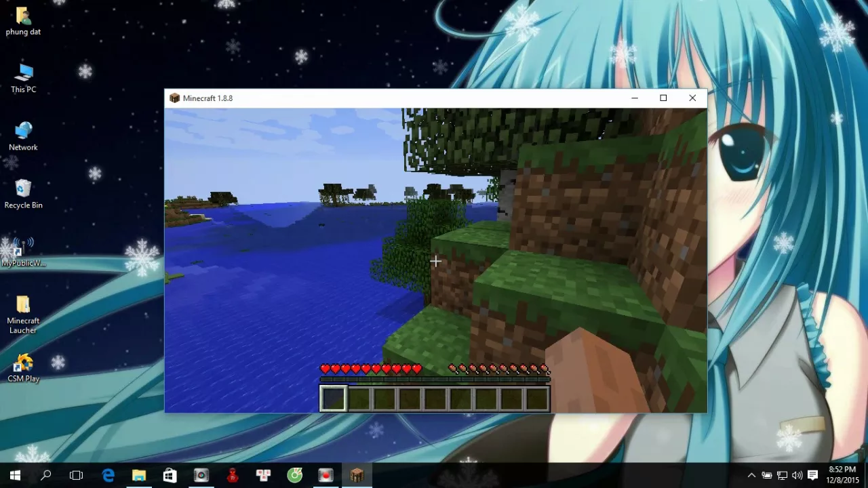Open the camera lens app on taskbar

pyautogui.click(x=201, y=476)
